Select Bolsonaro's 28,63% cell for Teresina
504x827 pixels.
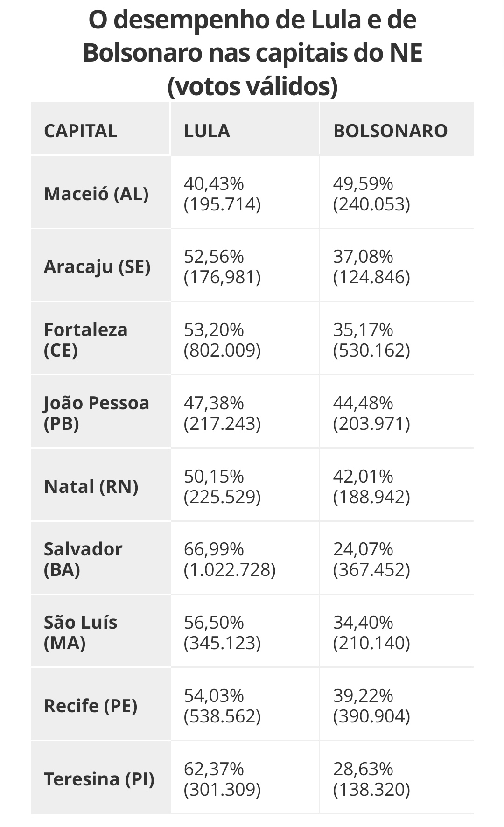pos(371,779)
